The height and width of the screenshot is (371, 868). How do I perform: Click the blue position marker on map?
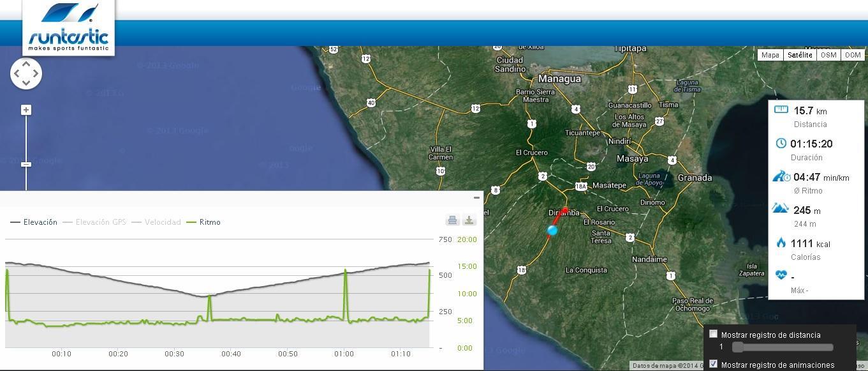[x=552, y=231]
